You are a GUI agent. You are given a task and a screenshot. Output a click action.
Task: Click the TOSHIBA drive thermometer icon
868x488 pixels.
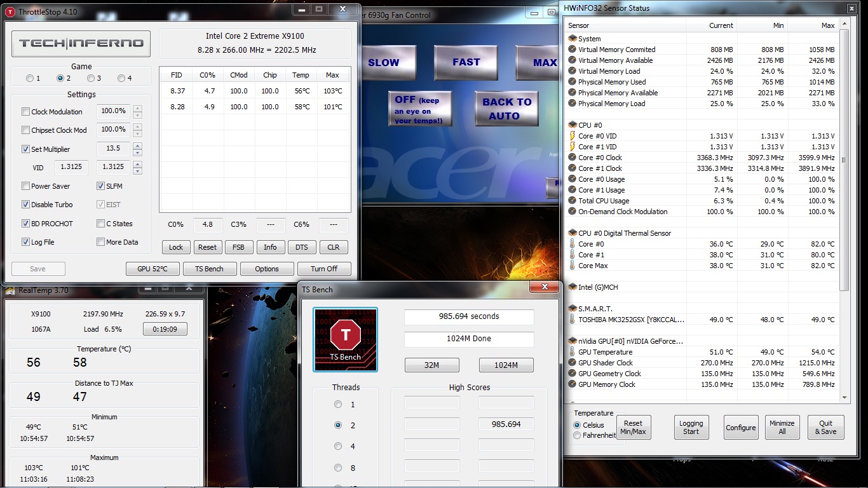point(573,320)
